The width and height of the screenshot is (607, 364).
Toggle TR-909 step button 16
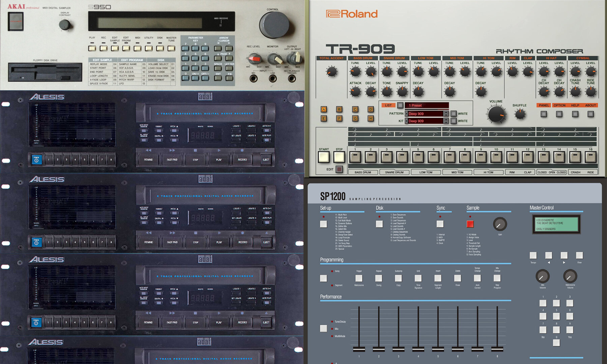590,157
